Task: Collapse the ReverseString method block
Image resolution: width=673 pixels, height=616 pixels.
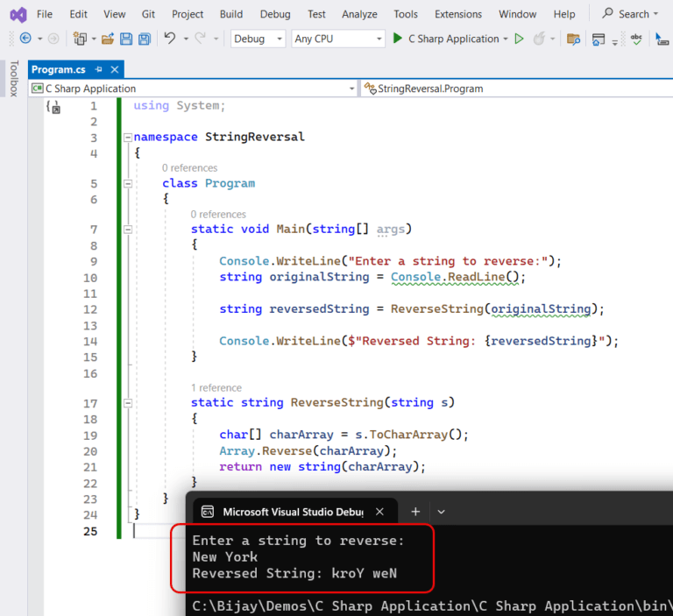Action: [x=127, y=403]
